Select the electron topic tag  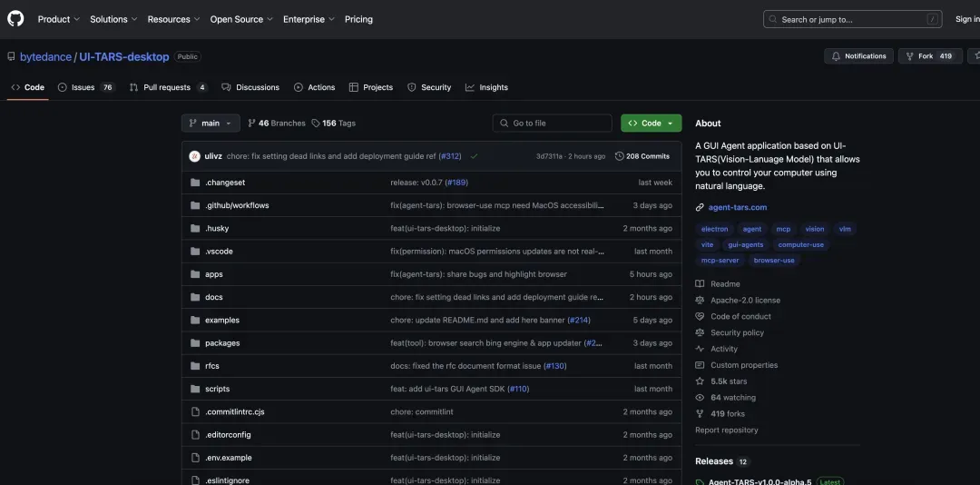714,229
